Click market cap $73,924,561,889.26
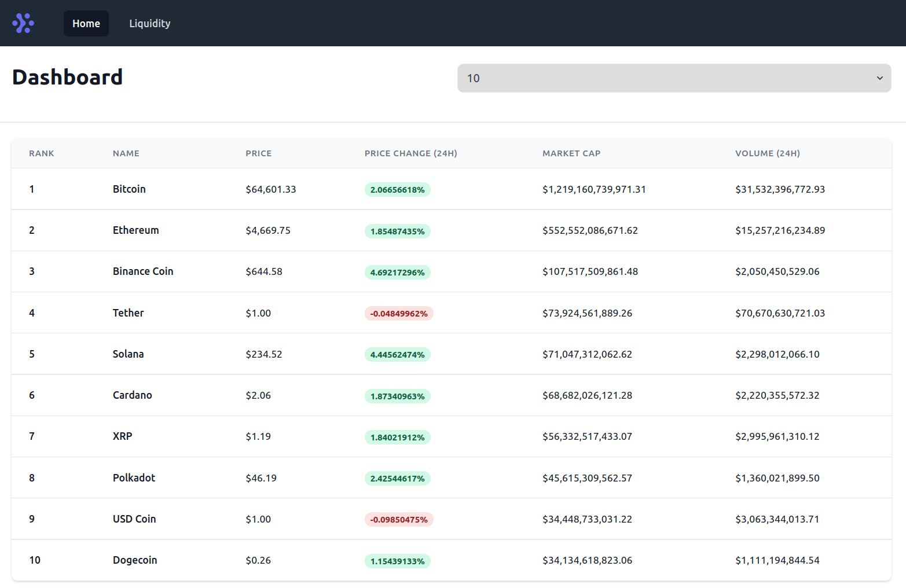 (587, 313)
